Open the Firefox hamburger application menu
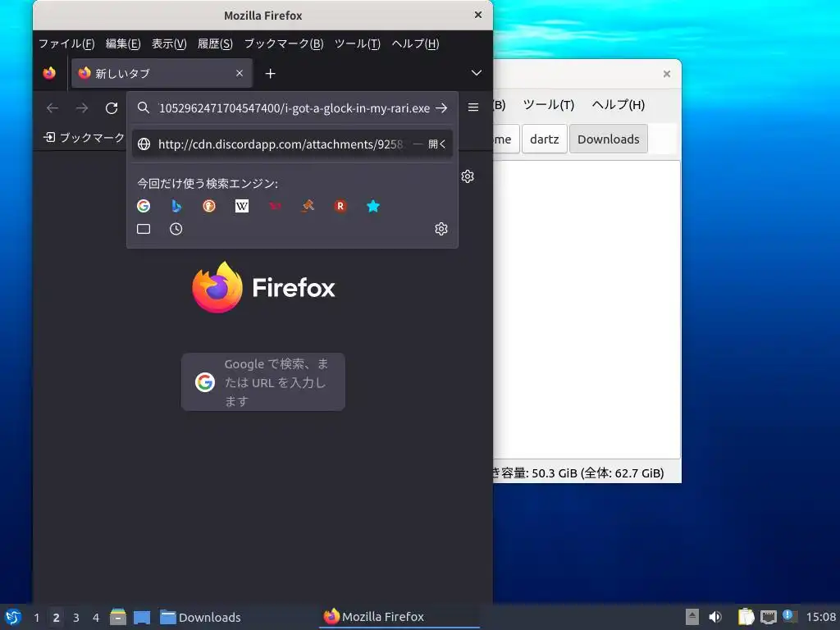The width and height of the screenshot is (840, 630). pyautogui.click(x=473, y=107)
